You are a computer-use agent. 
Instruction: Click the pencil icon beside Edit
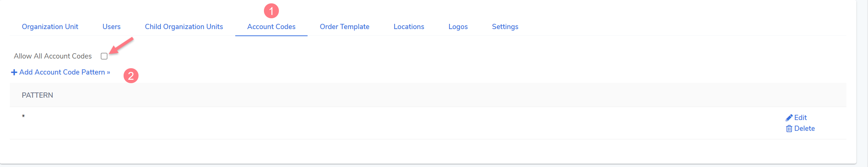[789, 118]
